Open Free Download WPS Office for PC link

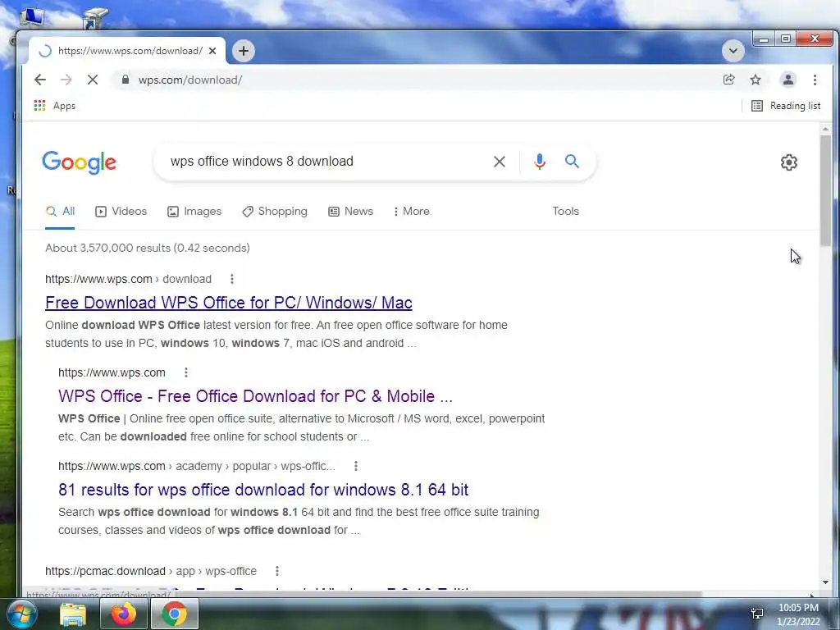[x=229, y=303]
